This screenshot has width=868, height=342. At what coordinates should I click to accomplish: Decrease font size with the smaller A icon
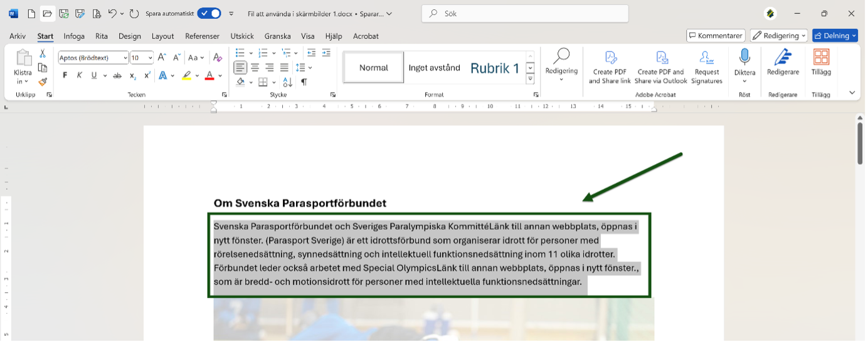click(x=176, y=58)
